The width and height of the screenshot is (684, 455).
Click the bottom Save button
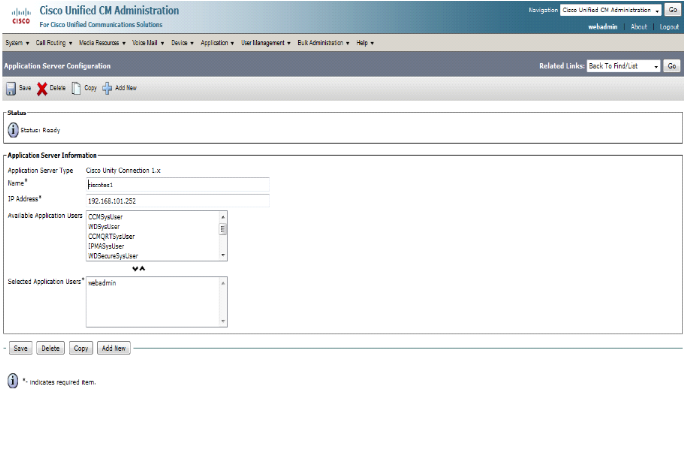(x=21, y=348)
